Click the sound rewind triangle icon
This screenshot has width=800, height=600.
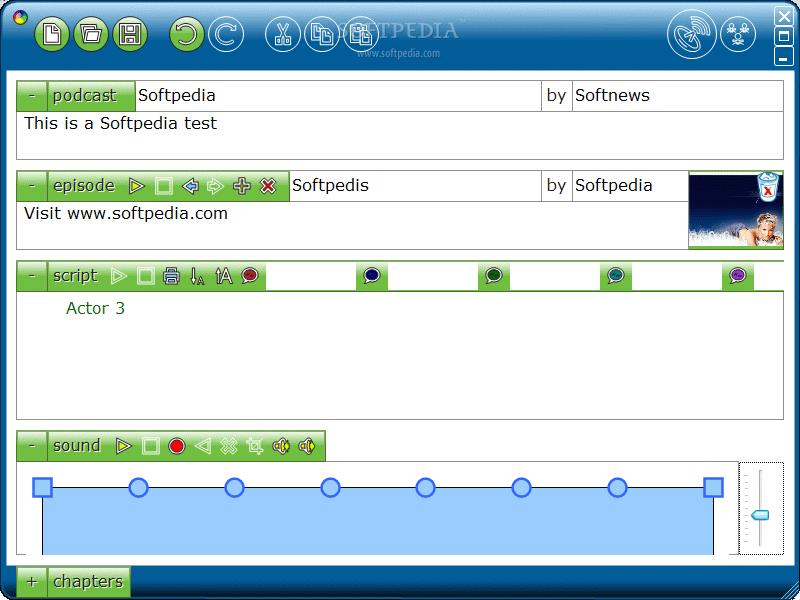pos(203,446)
